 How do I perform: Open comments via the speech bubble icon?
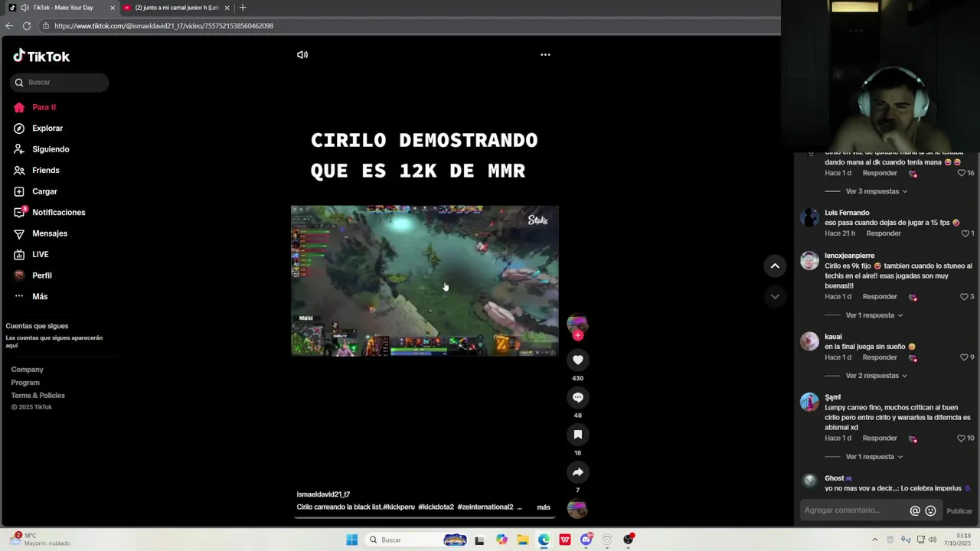click(x=578, y=397)
